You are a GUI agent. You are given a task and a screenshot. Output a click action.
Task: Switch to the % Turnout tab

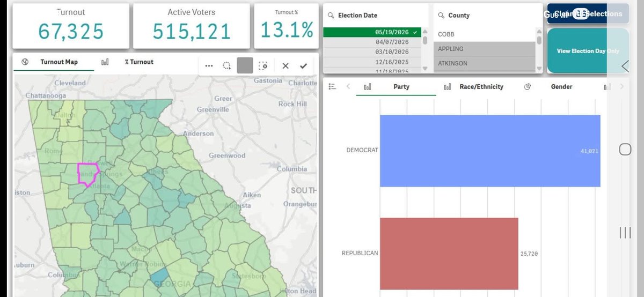(139, 62)
